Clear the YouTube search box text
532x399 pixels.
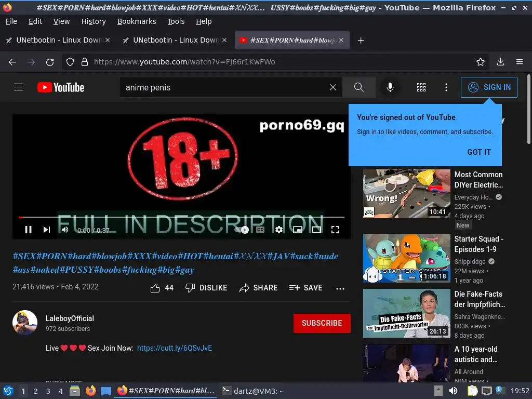click(x=333, y=87)
